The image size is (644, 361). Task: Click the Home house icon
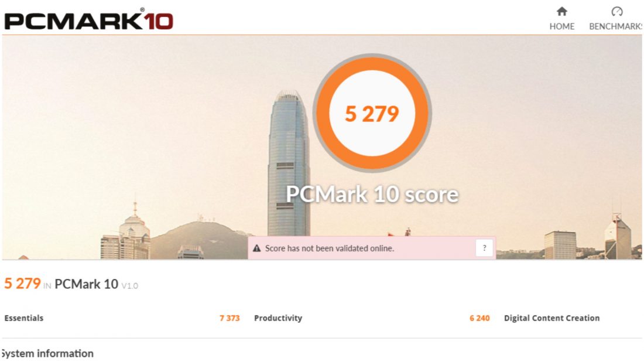[561, 11]
